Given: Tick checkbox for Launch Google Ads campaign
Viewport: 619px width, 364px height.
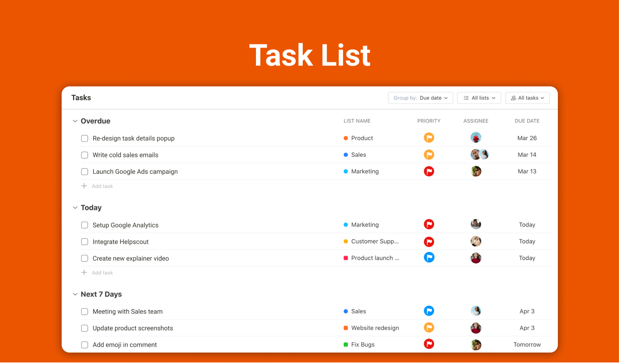Looking at the screenshot, I should point(85,172).
